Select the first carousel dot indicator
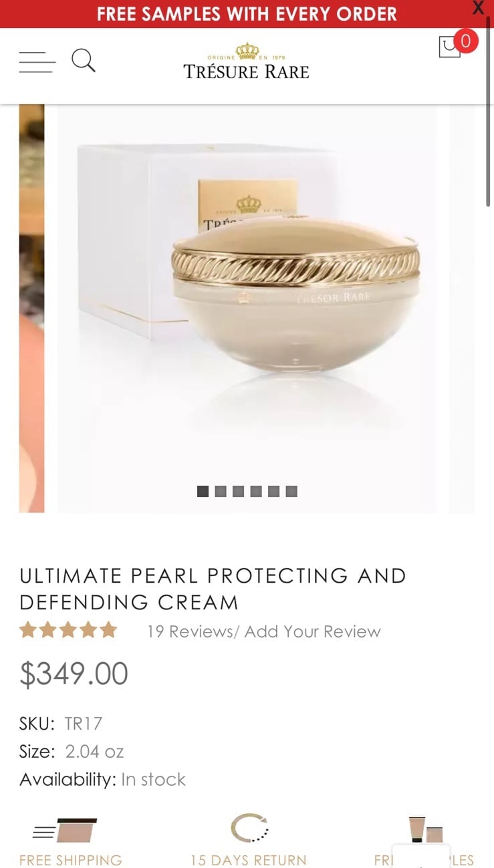 click(x=203, y=491)
